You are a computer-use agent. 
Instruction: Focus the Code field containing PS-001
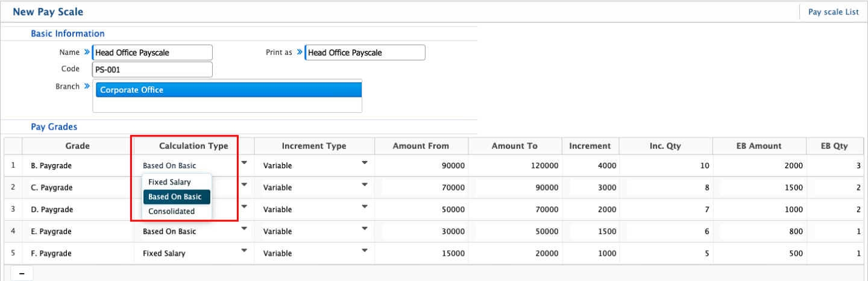point(152,69)
